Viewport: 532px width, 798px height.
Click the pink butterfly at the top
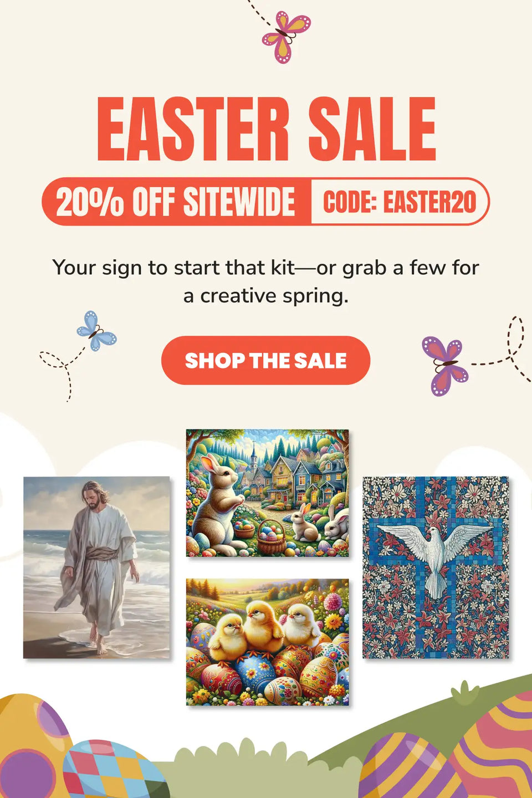tap(286, 37)
